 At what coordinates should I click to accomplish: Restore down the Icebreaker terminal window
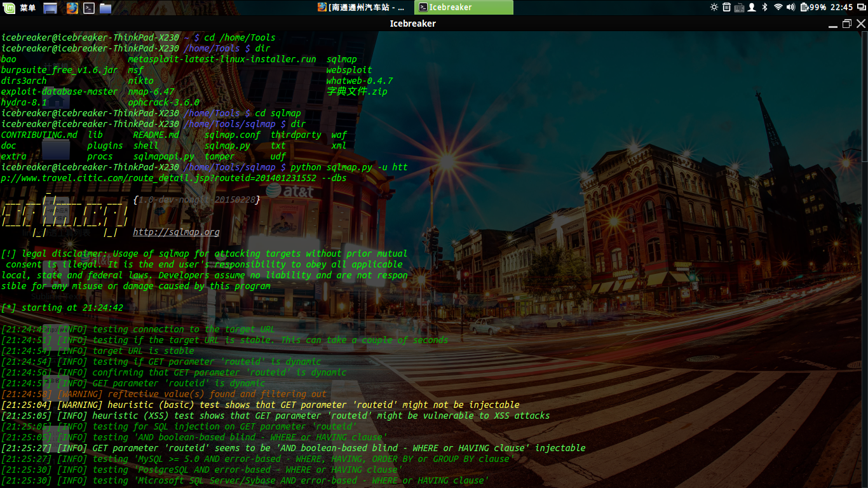point(847,24)
